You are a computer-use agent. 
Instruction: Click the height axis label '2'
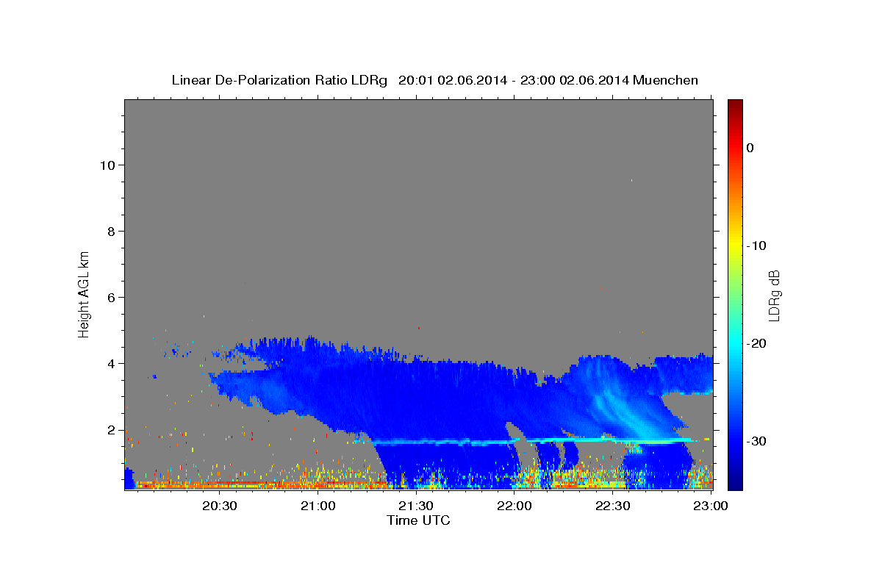(110, 429)
